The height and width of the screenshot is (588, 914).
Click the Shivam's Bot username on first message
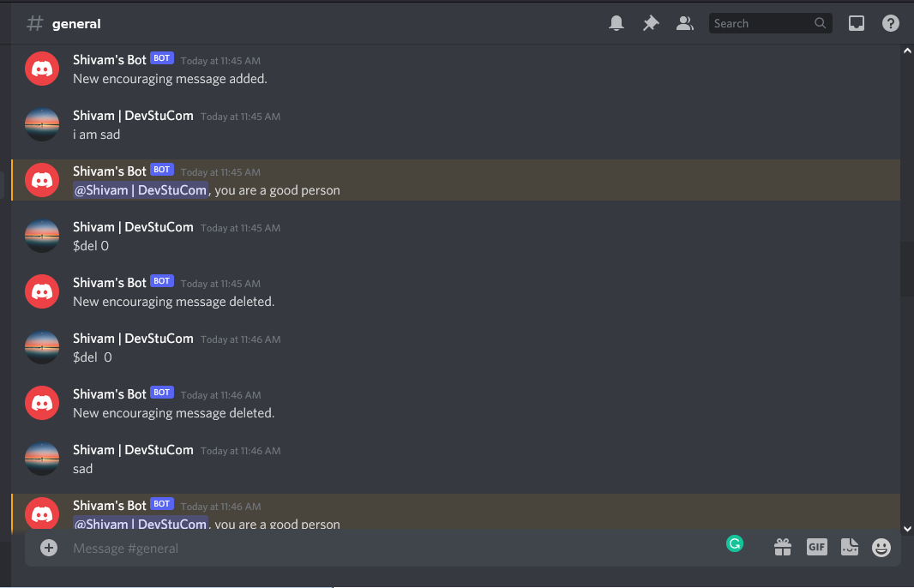109,60
